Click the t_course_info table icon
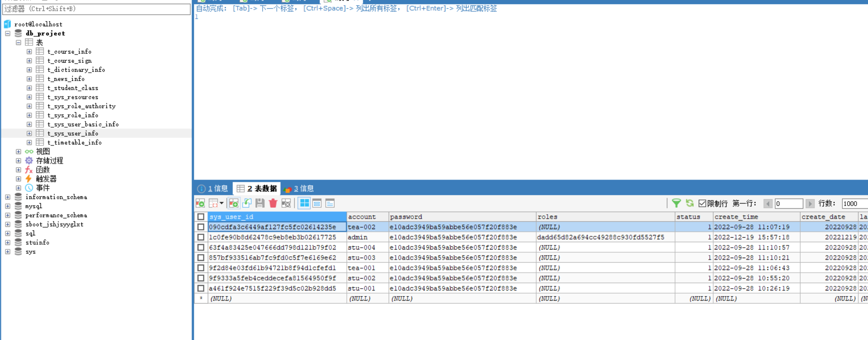 pos(40,51)
